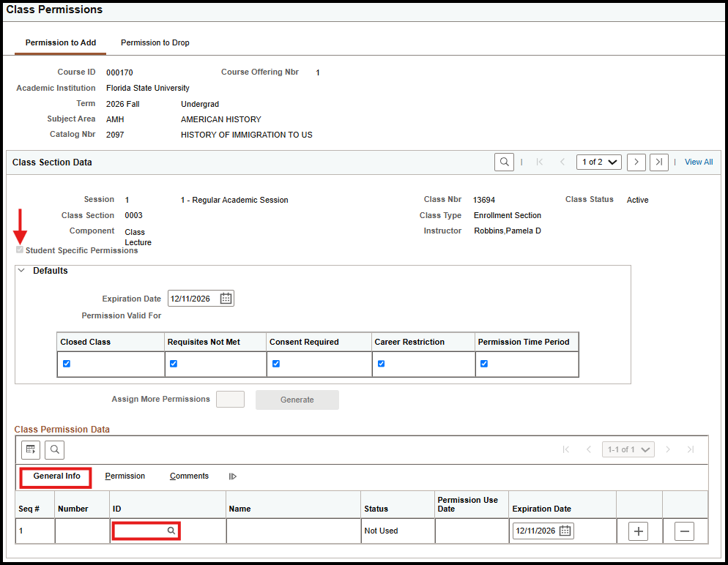The height and width of the screenshot is (565, 728).
Task: Select the General Info grid tab
Action: (56, 476)
